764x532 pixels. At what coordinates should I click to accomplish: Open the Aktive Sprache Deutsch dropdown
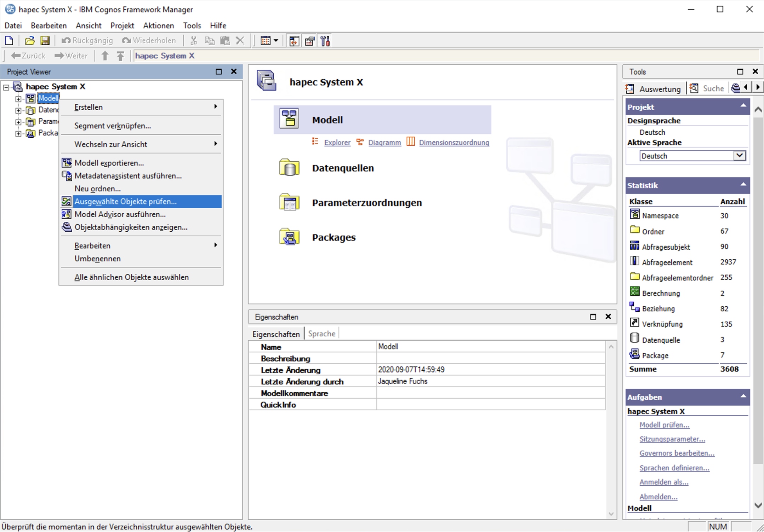pos(739,155)
